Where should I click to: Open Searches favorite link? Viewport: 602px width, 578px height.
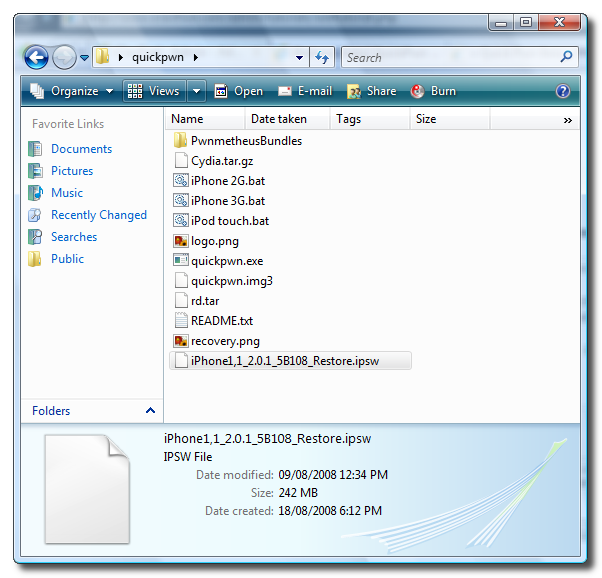(74, 237)
